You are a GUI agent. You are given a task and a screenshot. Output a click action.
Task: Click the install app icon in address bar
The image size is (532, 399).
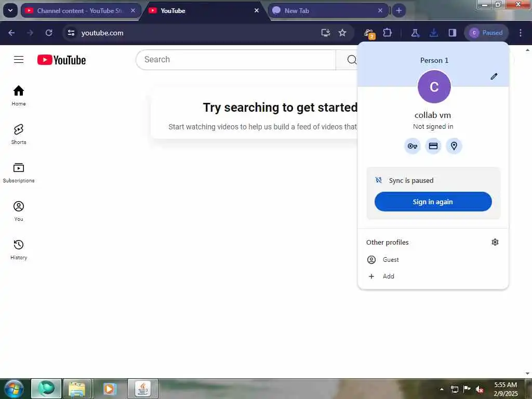click(325, 33)
